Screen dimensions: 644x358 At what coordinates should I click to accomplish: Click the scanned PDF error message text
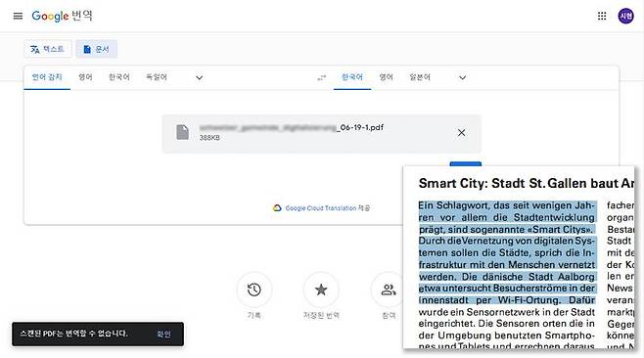coord(74,334)
